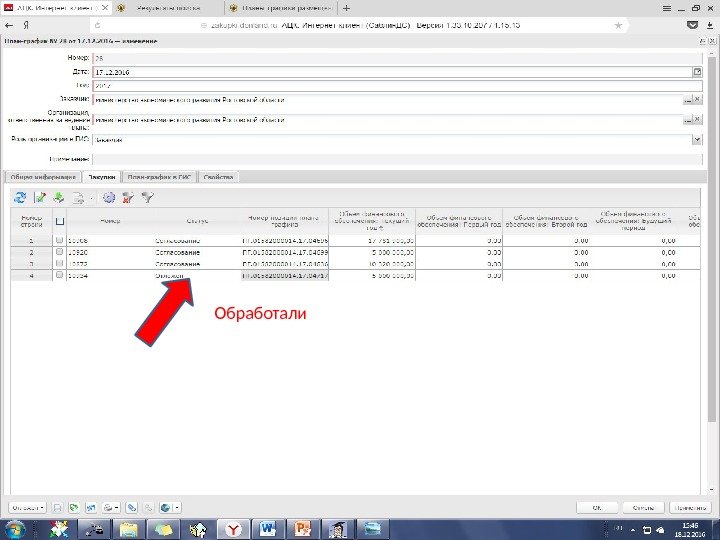Open the browser hamburger menu
The width and height of the screenshot is (720, 540).
coord(667,8)
